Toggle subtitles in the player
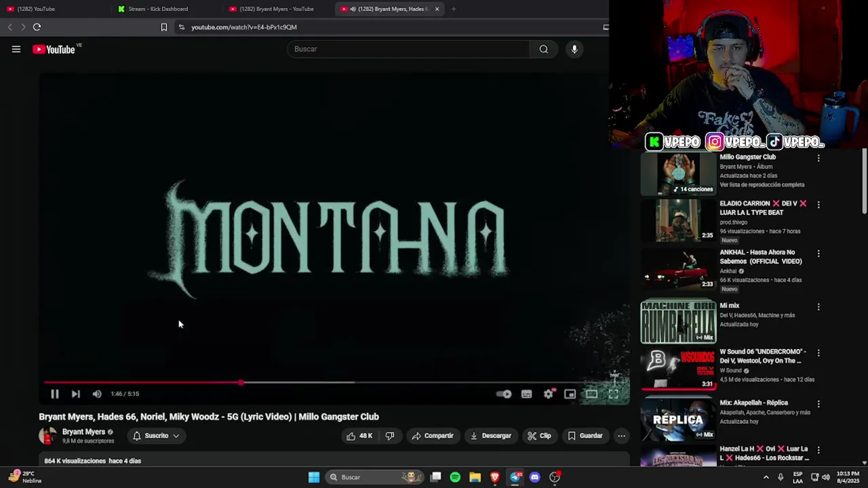This screenshot has height=488, width=868. [x=526, y=394]
